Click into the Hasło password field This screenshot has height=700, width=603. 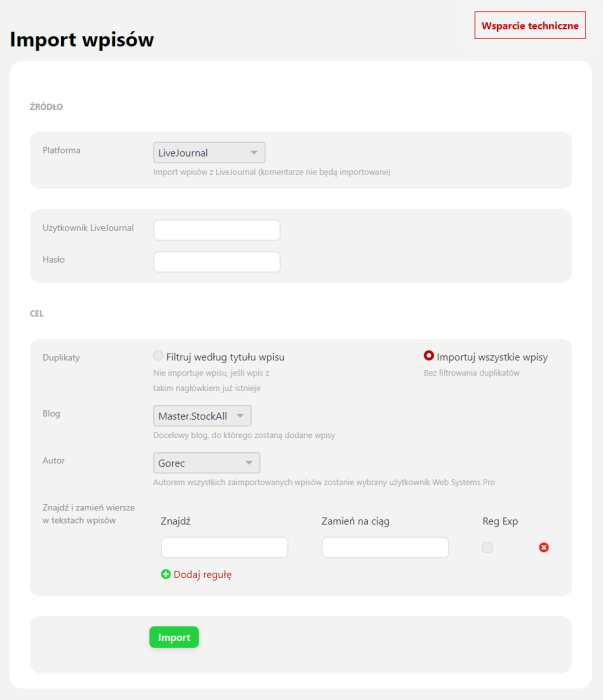(217, 262)
